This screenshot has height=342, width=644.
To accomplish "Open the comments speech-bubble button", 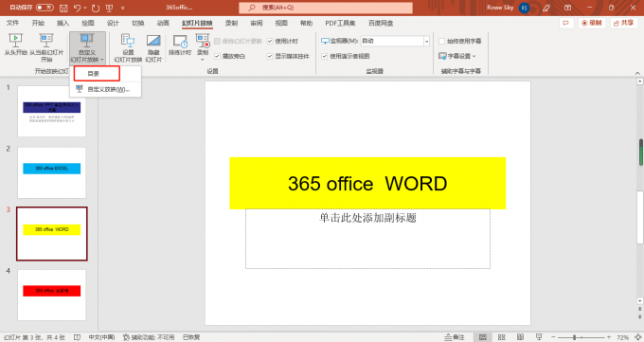I will coord(566,23).
